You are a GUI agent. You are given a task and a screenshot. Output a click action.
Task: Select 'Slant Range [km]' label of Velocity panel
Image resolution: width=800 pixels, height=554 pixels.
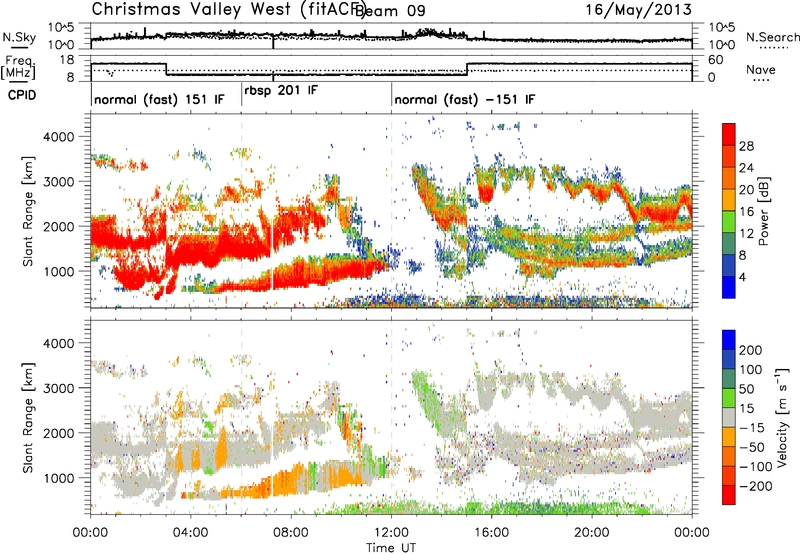(28, 418)
